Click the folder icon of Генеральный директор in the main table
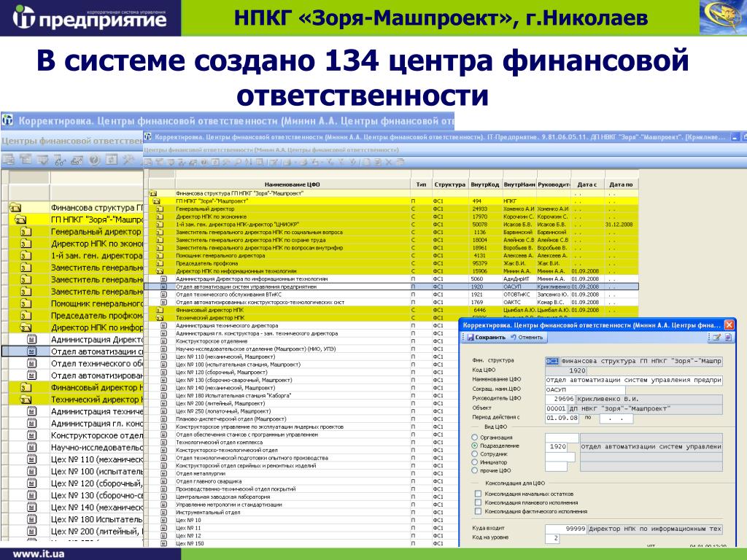 [160, 209]
